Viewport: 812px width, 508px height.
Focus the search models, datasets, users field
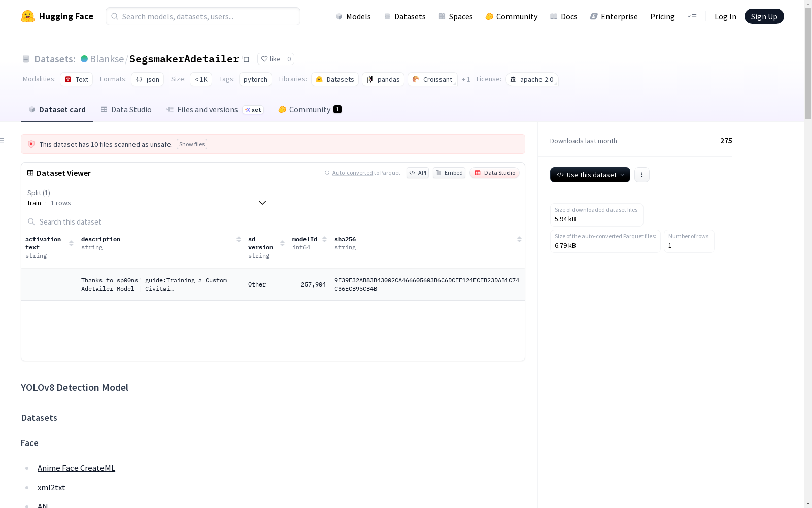[x=203, y=16]
